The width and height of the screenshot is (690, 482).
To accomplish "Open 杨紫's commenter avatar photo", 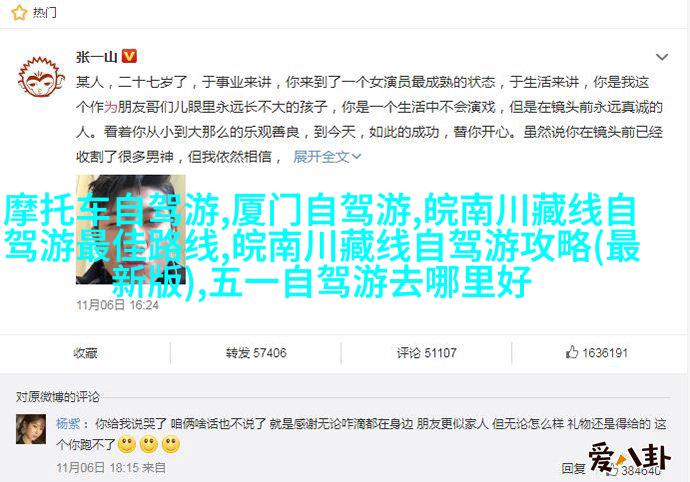I will 31,429.
